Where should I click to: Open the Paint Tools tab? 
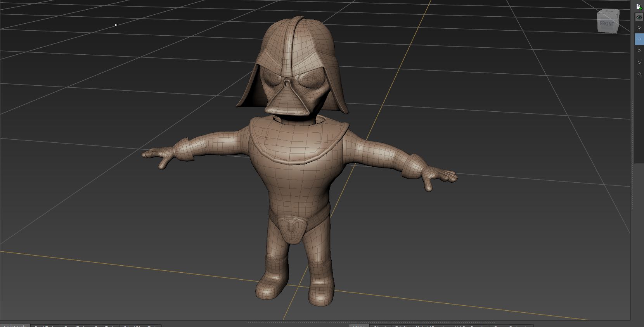[x=45, y=326]
